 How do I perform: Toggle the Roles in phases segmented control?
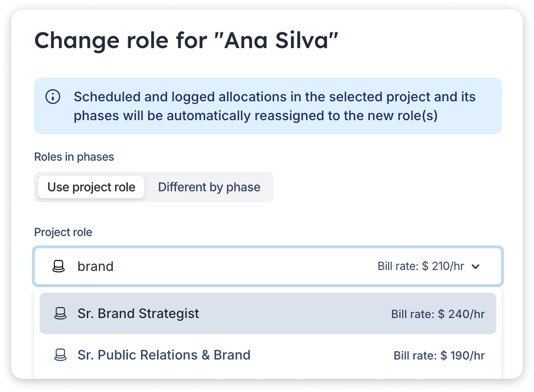click(x=154, y=187)
